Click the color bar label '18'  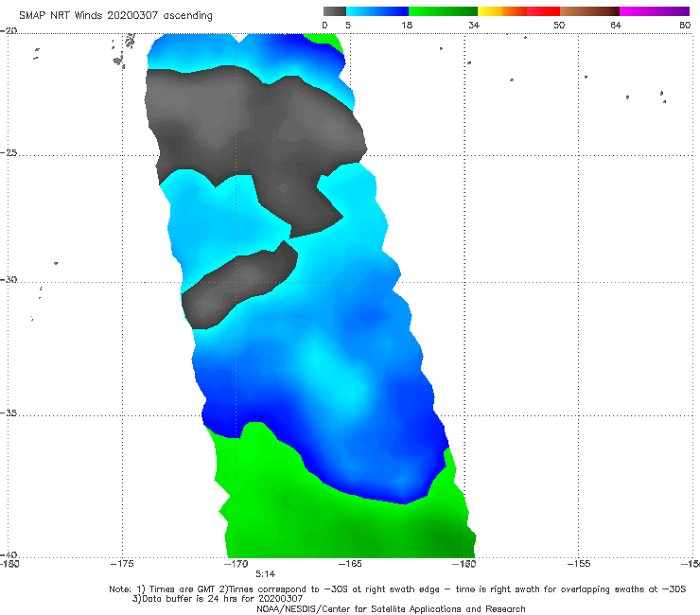[x=407, y=26]
